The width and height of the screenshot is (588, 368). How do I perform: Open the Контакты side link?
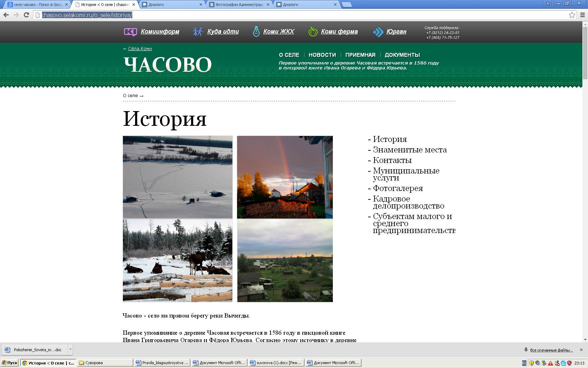pyautogui.click(x=392, y=161)
